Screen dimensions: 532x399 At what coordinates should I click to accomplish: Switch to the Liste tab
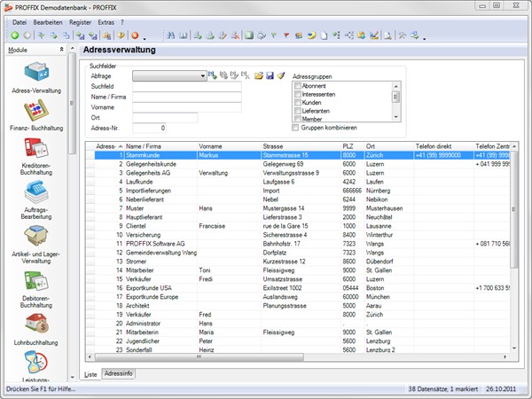(90, 374)
